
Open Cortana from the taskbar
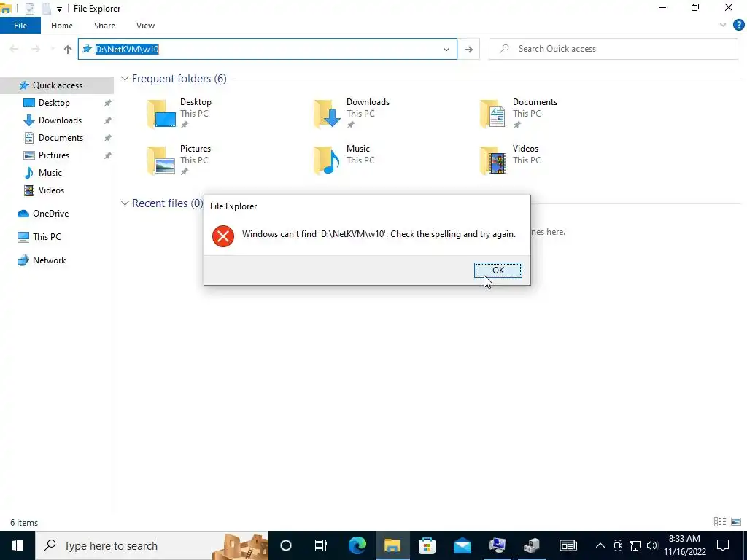[286, 545]
